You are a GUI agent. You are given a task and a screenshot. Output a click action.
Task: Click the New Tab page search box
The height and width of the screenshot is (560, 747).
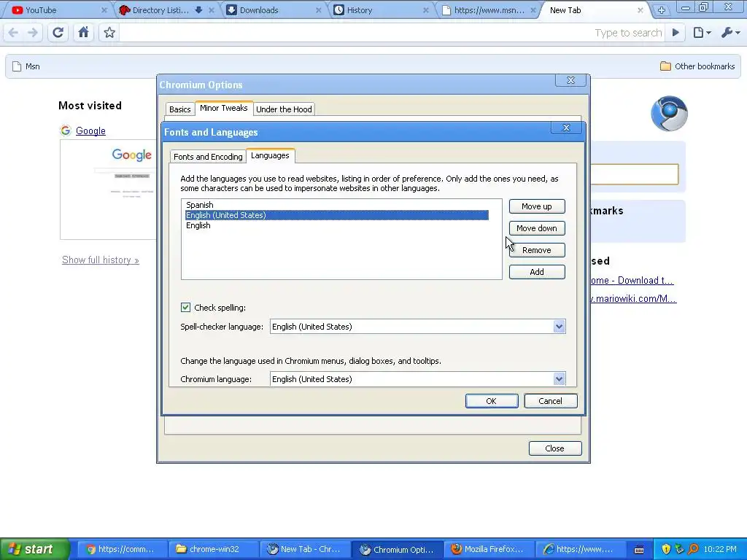tap(634, 174)
